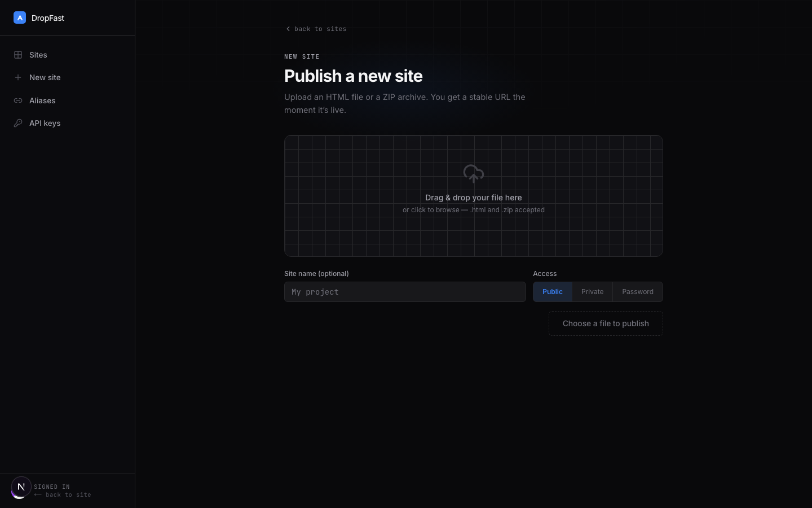Set access to Private
This screenshot has width=812, height=508.
(x=592, y=292)
